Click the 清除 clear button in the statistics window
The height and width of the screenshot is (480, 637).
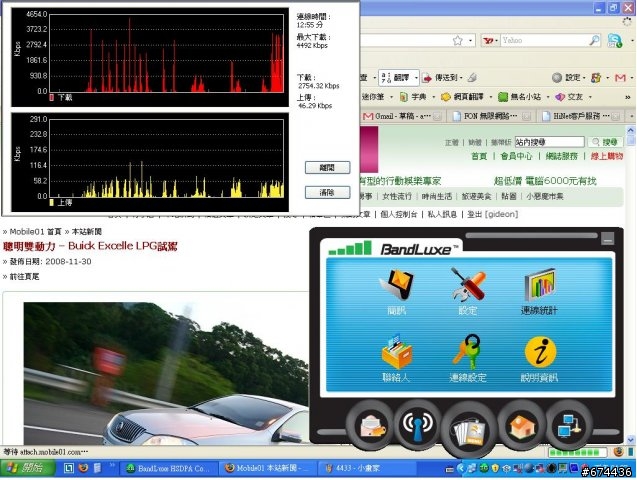pyautogui.click(x=327, y=192)
